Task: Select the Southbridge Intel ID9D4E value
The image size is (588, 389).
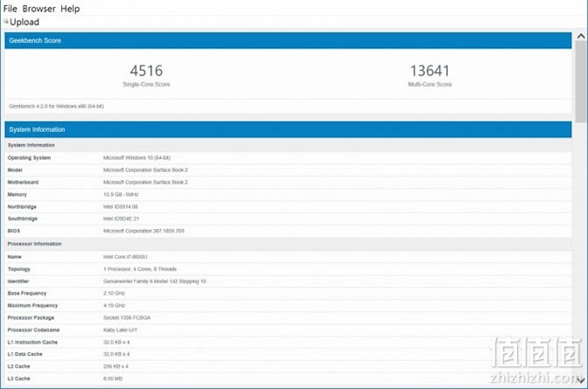Action: click(121, 219)
